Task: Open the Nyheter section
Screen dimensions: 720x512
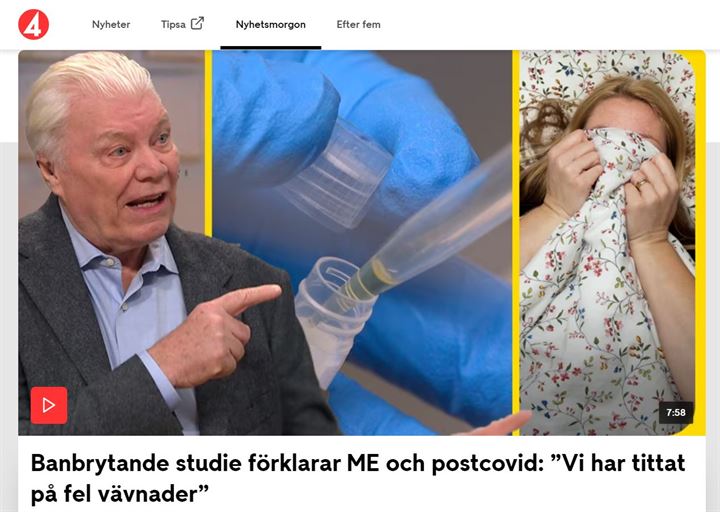Action: point(111,24)
